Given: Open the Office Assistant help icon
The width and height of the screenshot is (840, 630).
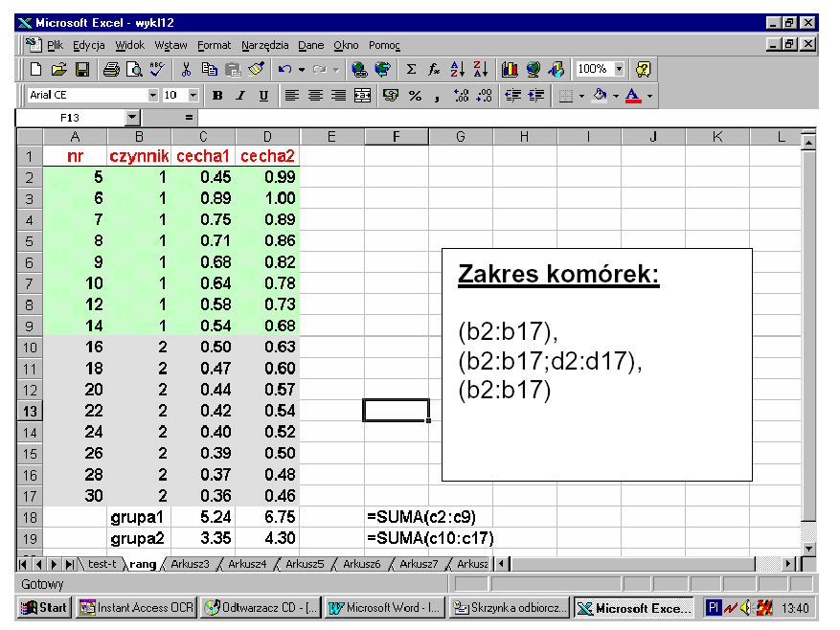Looking at the screenshot, I should [643, 69].
